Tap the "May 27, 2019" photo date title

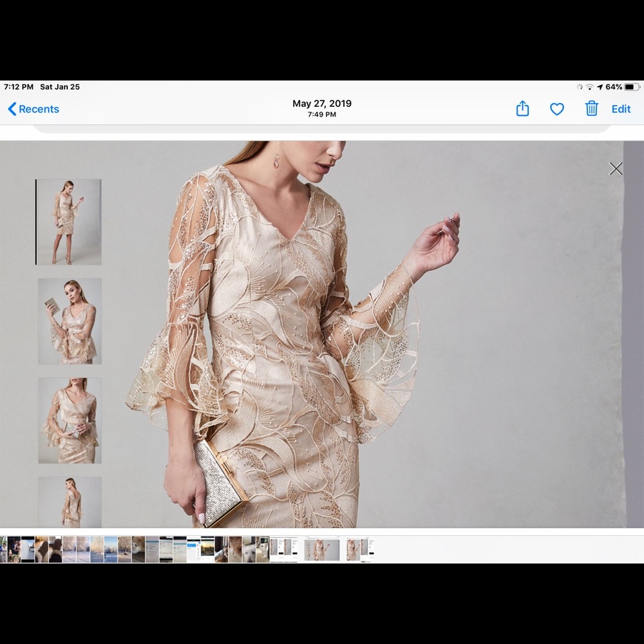pyautogui.click(x=322, y=104)
